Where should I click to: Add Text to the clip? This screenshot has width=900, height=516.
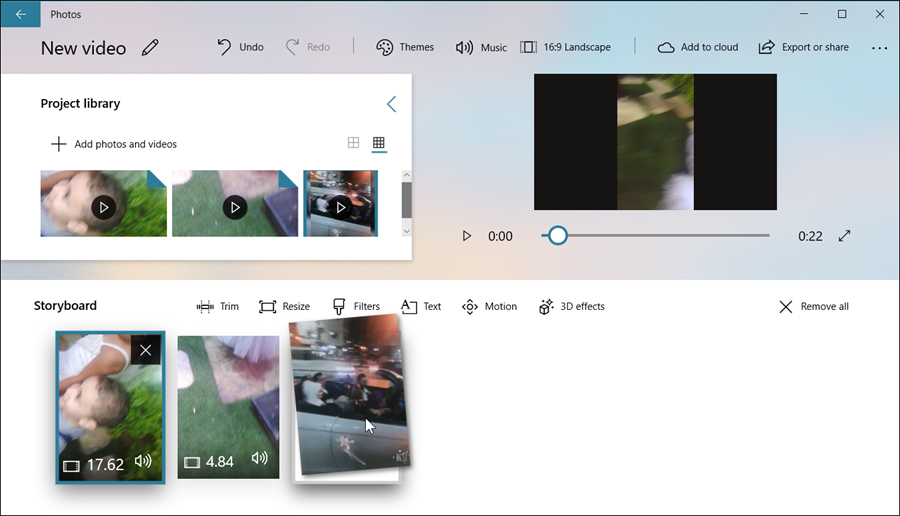point(421,307)
